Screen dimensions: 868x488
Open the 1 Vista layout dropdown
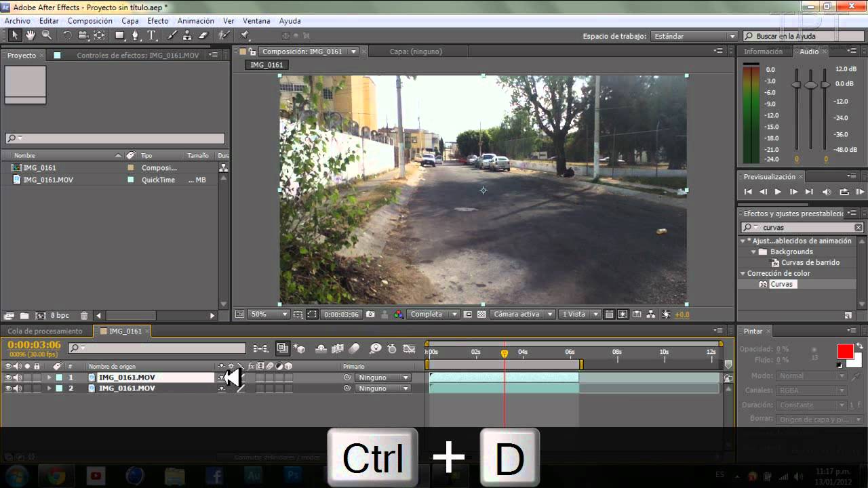tap(580, 314)
